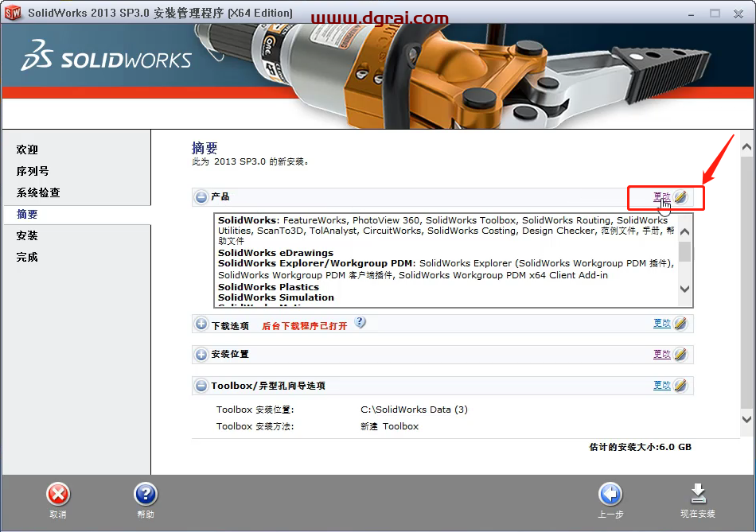
Task: Select the 摘要 step in sidebar
Action: point(27,214)
